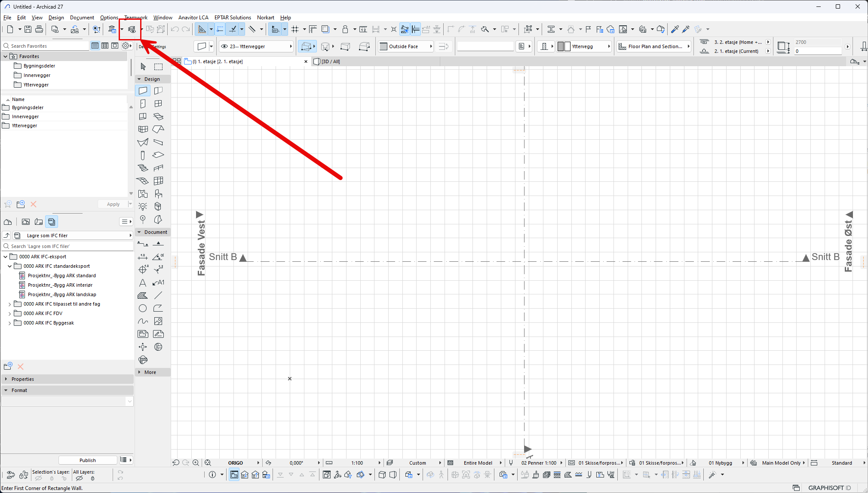Viewport: 868px width, 493px height.
Task: Open the Teamwork menu
Action: (x=135, y=18)
